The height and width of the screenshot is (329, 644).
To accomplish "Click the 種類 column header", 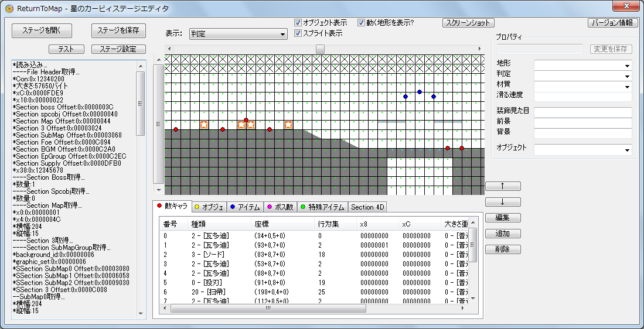I will pyautogui.click(x=219, y=224).
